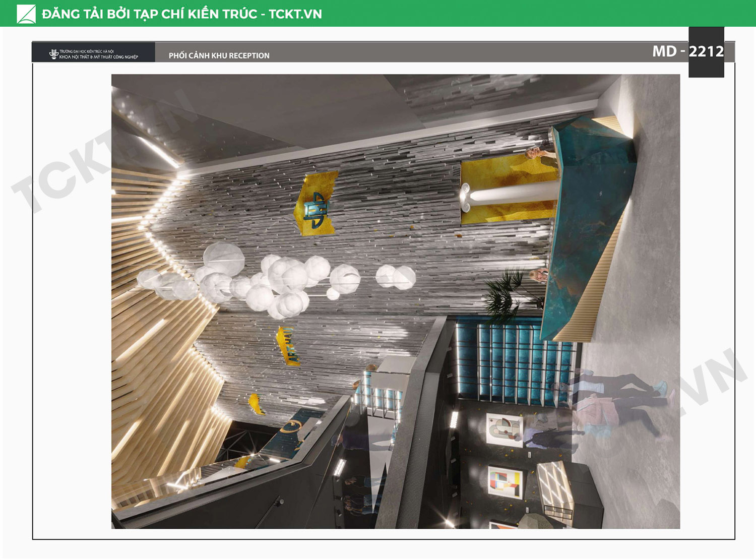Image resolution: width=756 pixels, height=560 pixels.
Task: Click the yellow banner with teal logo
Action: pos(316,204)
